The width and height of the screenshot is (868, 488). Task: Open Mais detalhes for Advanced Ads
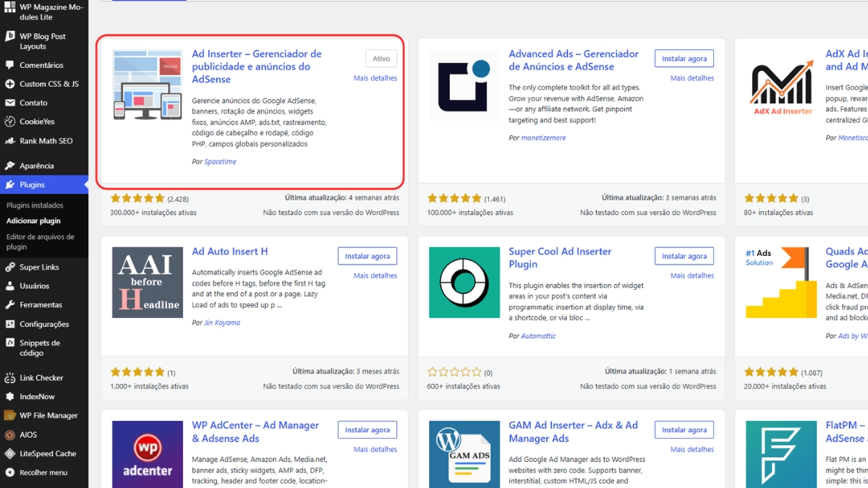coord(692,78)
